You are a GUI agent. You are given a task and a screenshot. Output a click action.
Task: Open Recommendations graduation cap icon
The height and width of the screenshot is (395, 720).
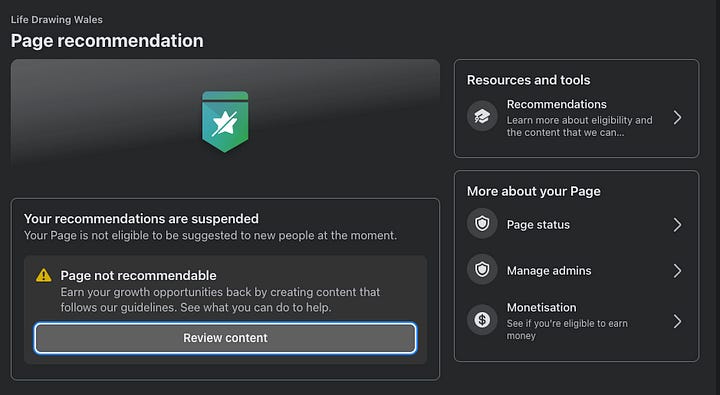pos(482,116)
